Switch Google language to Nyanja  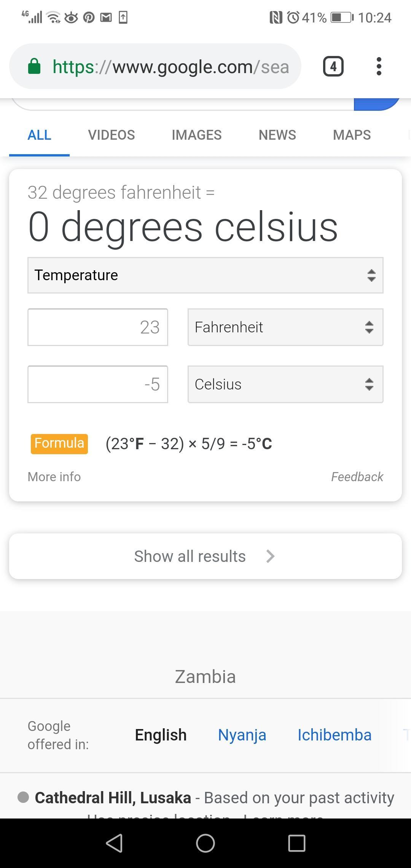(242, 735)
